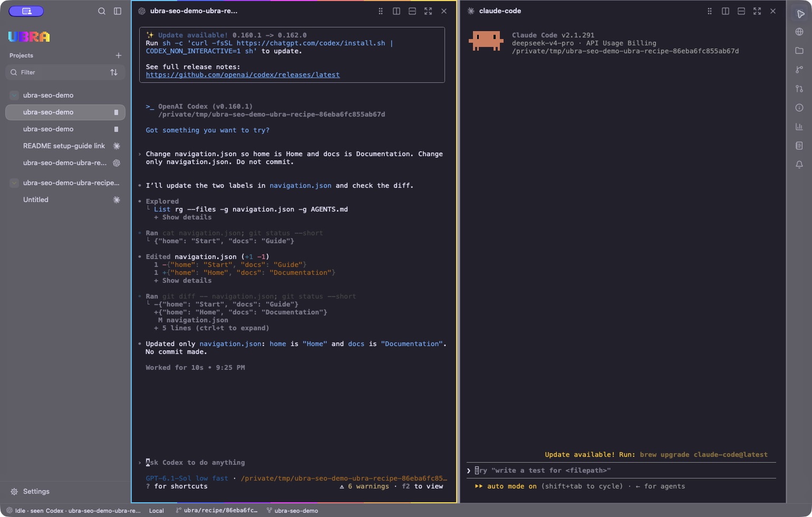The image size is (812, 517).
Task: Open the search icon in the sidebar header
Action: pyautogui.click(x=102, y=11)
